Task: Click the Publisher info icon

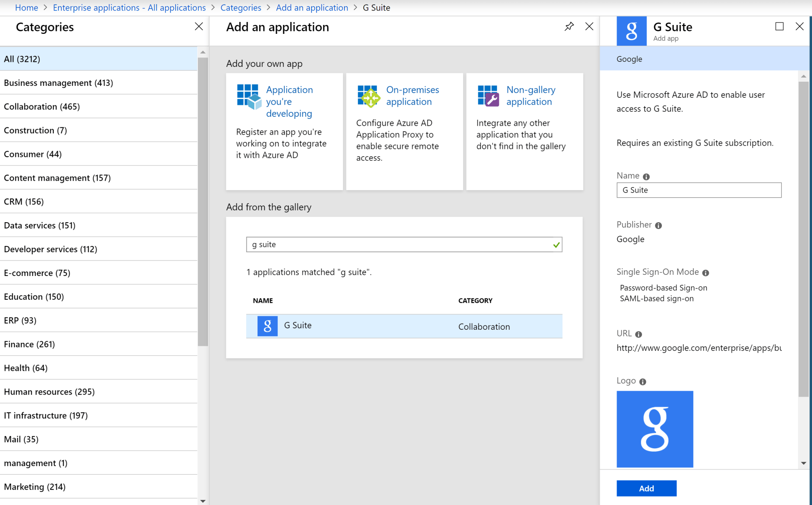Action: [x=658, y=226]
